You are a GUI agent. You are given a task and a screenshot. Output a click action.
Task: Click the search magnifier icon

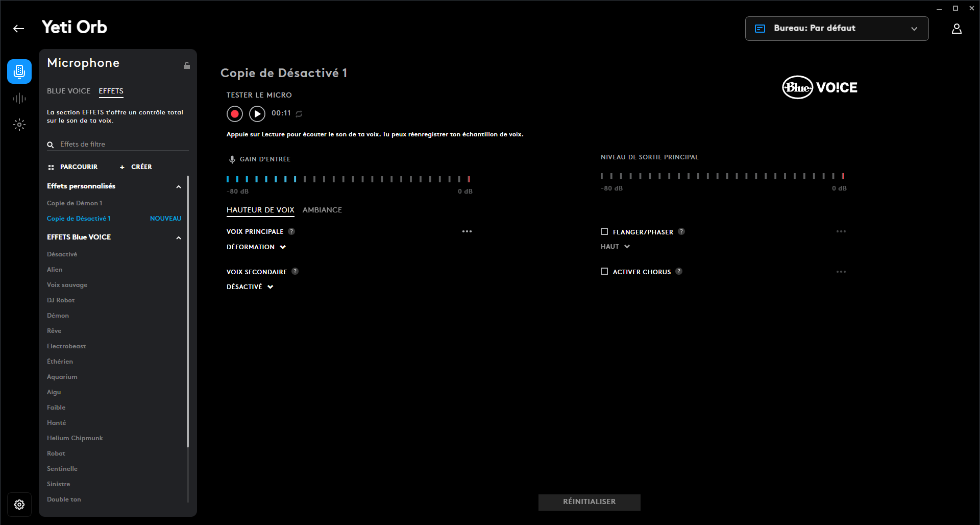(51, 145)
